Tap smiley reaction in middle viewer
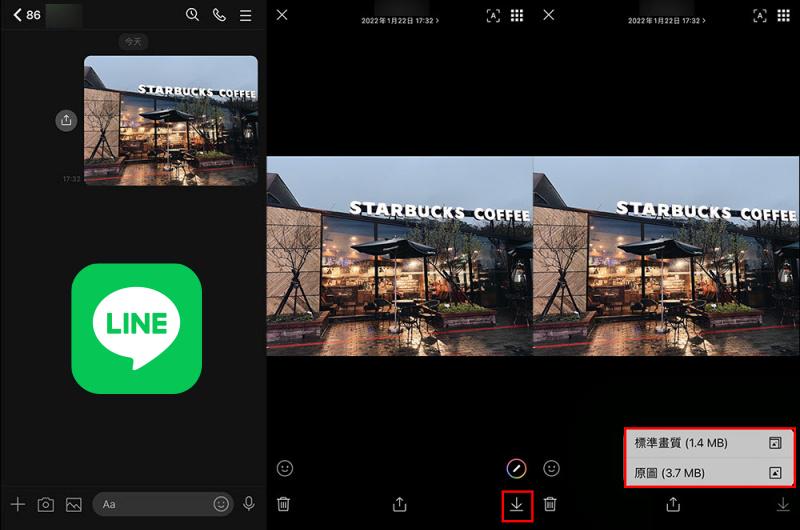This screenshot has width=800, height=530. point(285,468)
